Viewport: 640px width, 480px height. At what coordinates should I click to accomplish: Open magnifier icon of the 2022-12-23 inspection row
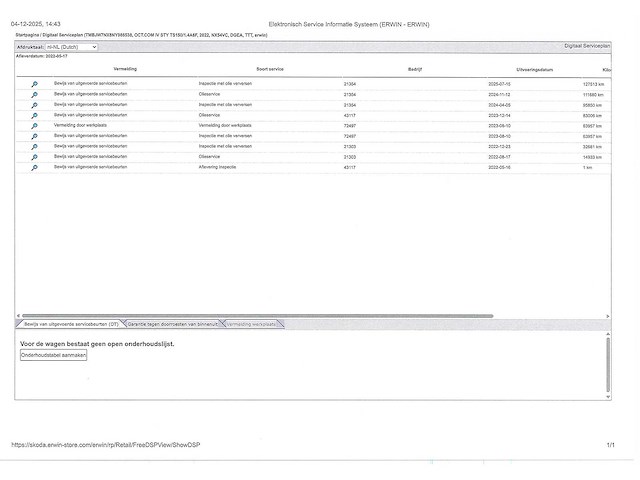pos(34,147)
